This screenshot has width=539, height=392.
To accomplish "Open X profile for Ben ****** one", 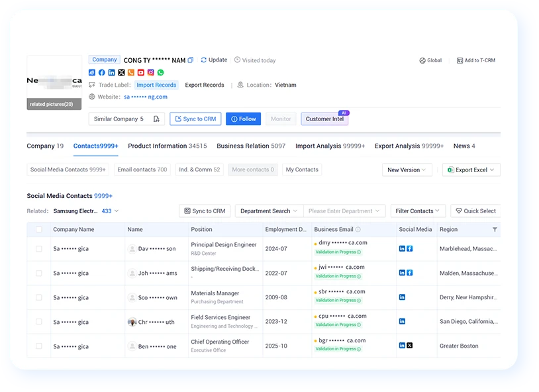I will (x=410, y=346).
